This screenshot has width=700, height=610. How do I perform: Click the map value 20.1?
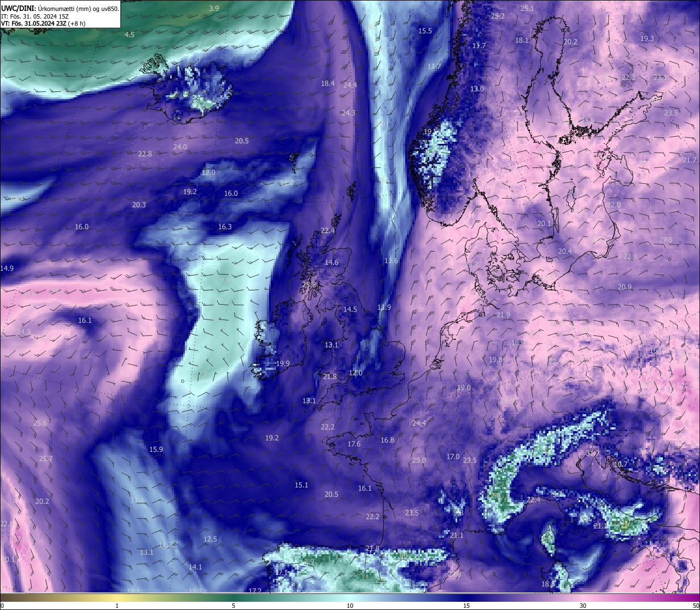pyautogui.click(x=544, y=224)
